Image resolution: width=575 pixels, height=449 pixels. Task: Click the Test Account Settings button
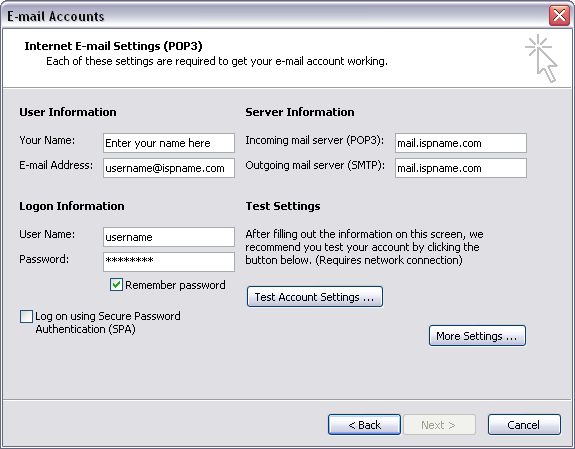click(315, 297)
